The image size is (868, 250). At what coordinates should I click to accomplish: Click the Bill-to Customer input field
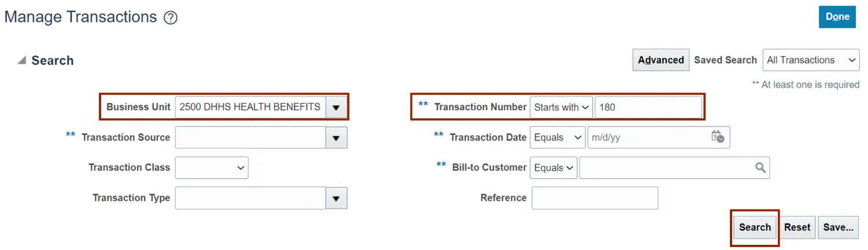point(665,167)
